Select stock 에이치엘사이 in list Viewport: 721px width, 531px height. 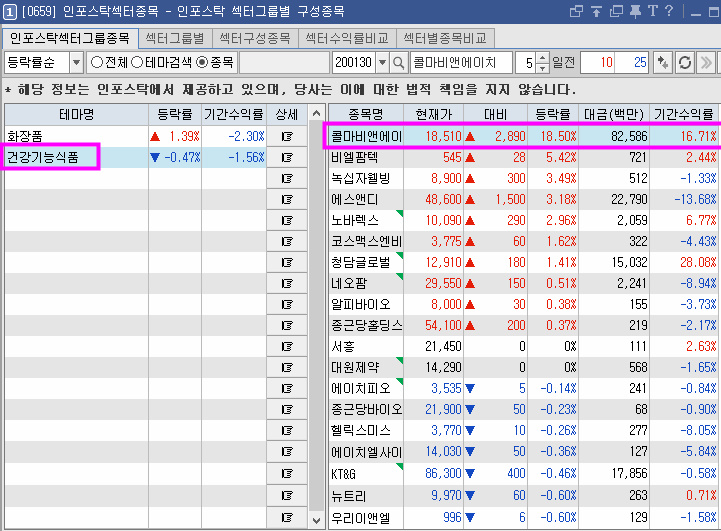click(523, 452)
